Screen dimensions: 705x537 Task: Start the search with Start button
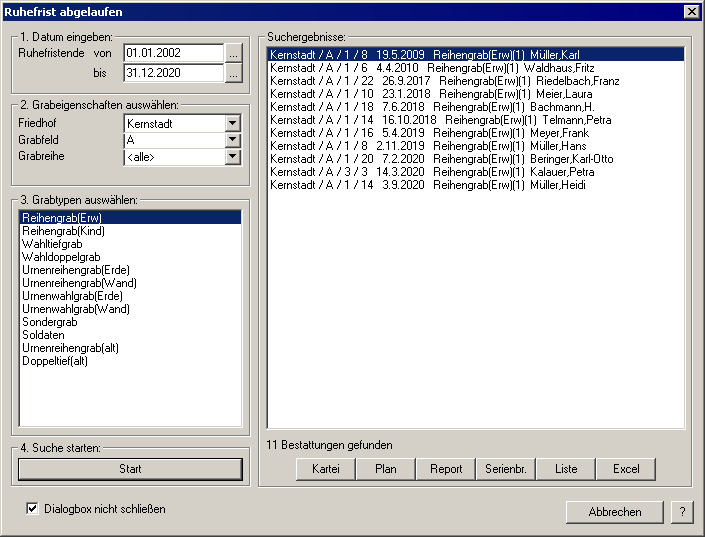coord(130,469)
